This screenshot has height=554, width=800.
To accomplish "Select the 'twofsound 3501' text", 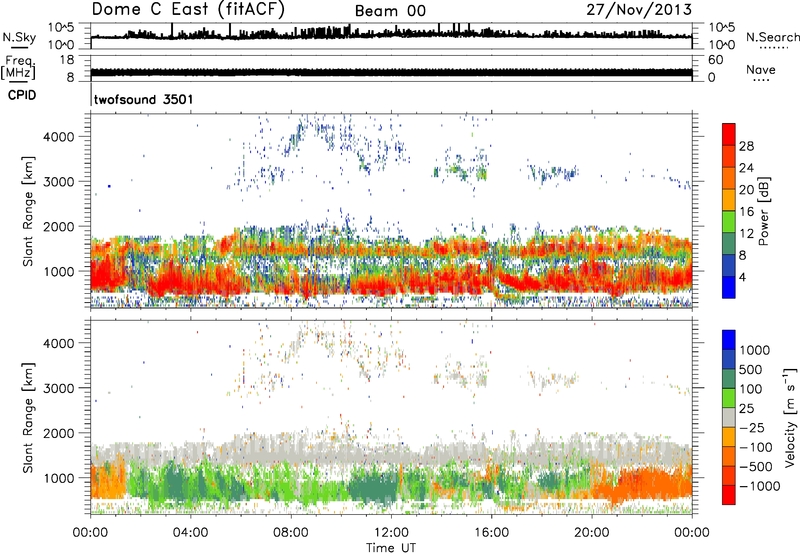I will click(143, 99).
